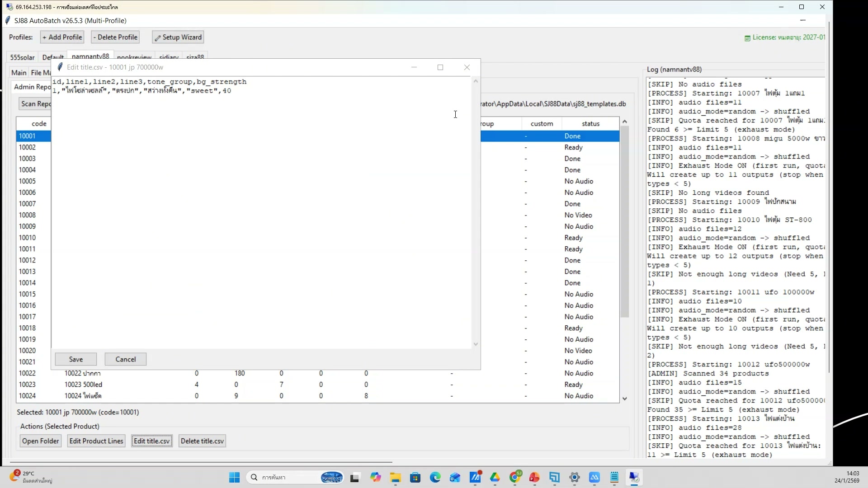Open Microsoft Edge from the taskbar
Screen dimensions: 868x488
coord(435,477)
